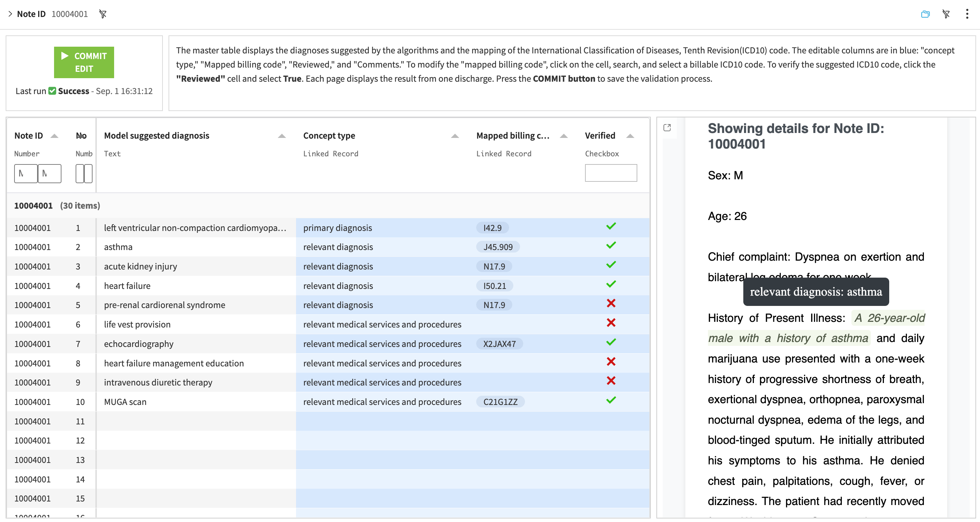980x522 pixels.
Task: Click the clear-filter icon at top right
Action: click(x=946, y=14)
